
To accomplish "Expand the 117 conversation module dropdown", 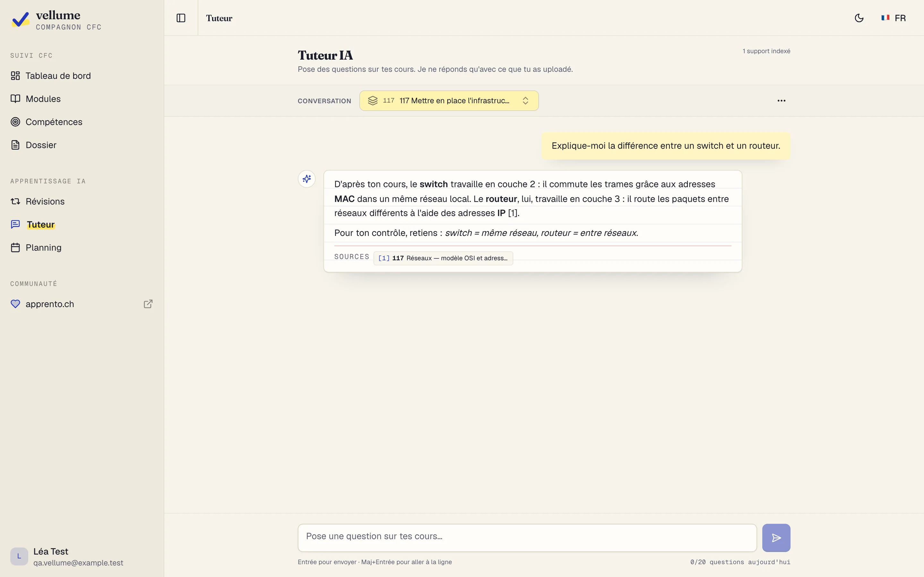I will [449, 101].
